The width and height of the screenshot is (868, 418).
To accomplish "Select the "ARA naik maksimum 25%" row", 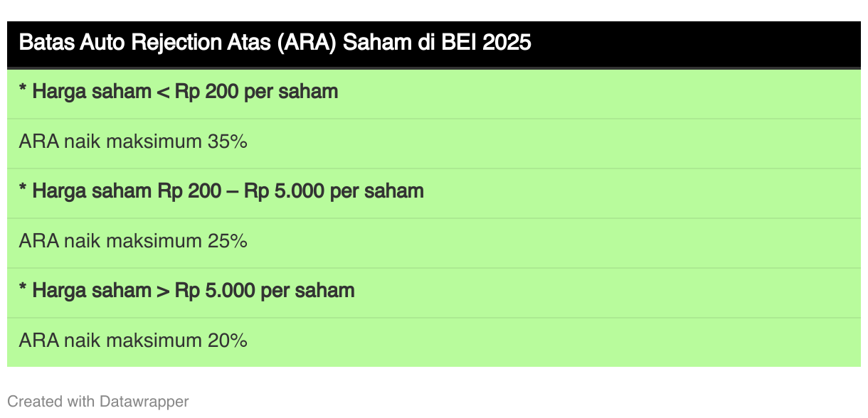I will 434,242.
